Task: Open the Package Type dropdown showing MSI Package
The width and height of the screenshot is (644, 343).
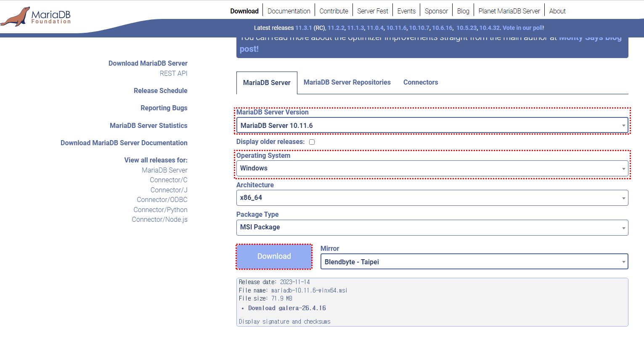Action: coord(432,227)
